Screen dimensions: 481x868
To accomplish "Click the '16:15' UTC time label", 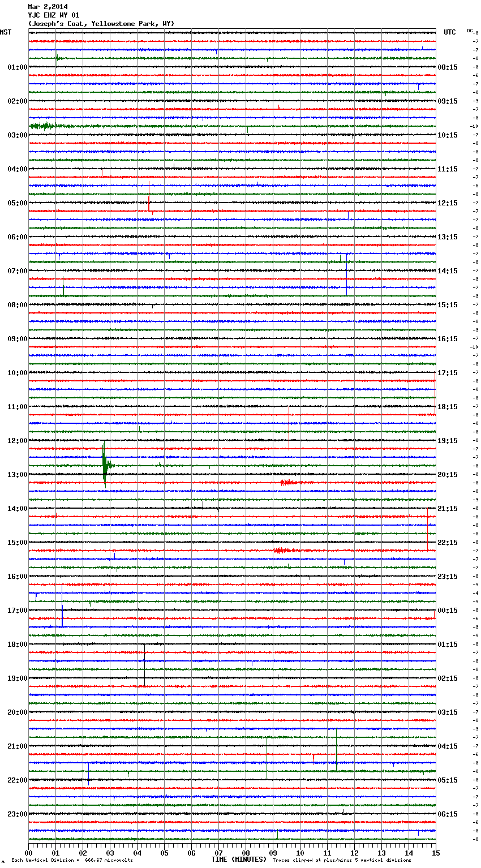I will pos(448,339).
